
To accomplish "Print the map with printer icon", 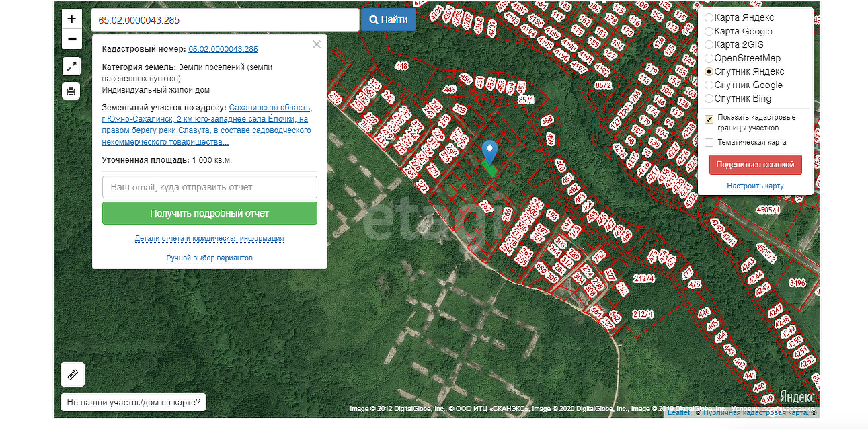I will [71, 90].
